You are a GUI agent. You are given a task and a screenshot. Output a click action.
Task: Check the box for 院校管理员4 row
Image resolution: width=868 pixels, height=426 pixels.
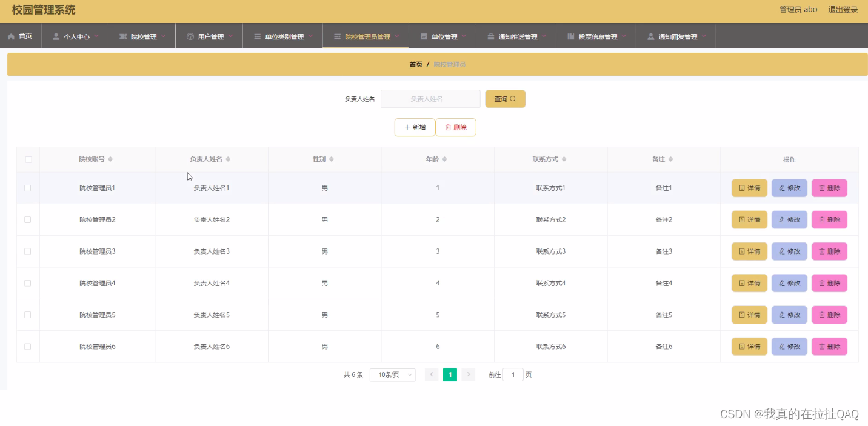pos(28,283)
